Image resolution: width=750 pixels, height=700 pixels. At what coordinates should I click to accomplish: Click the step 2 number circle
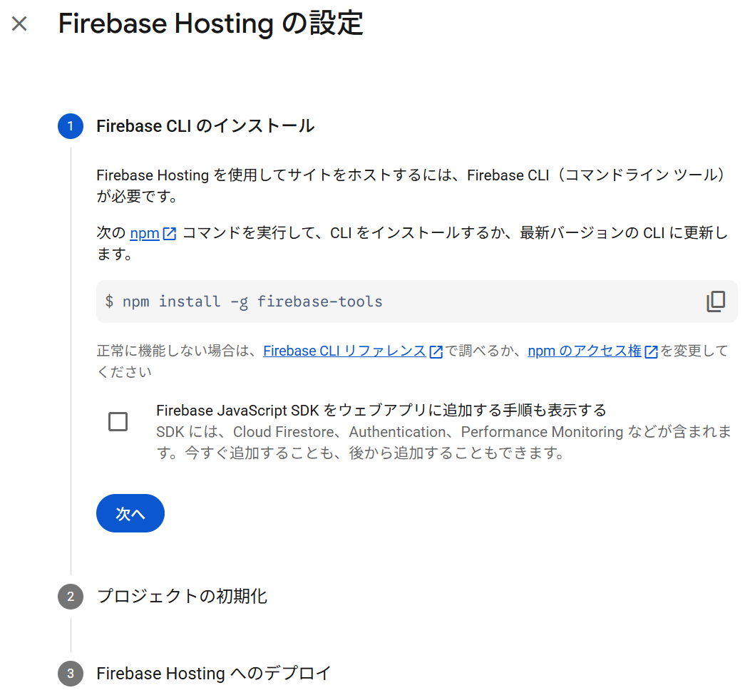tap(71, 597)
